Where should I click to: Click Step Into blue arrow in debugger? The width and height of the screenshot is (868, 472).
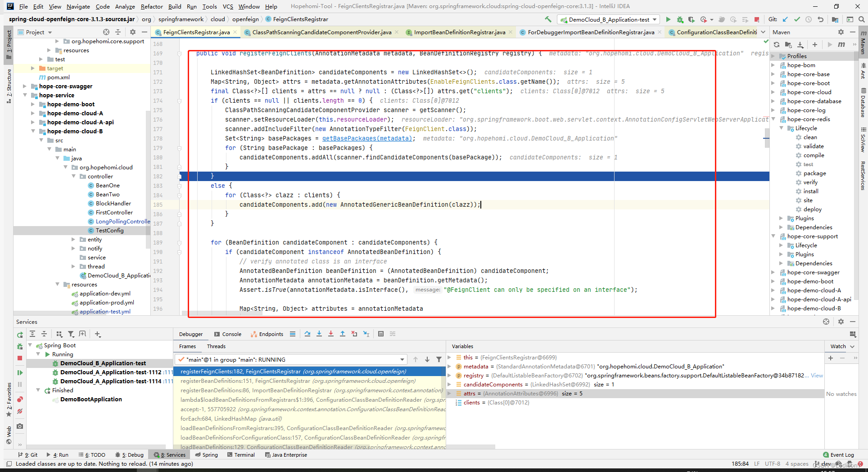tap(319, 334)
